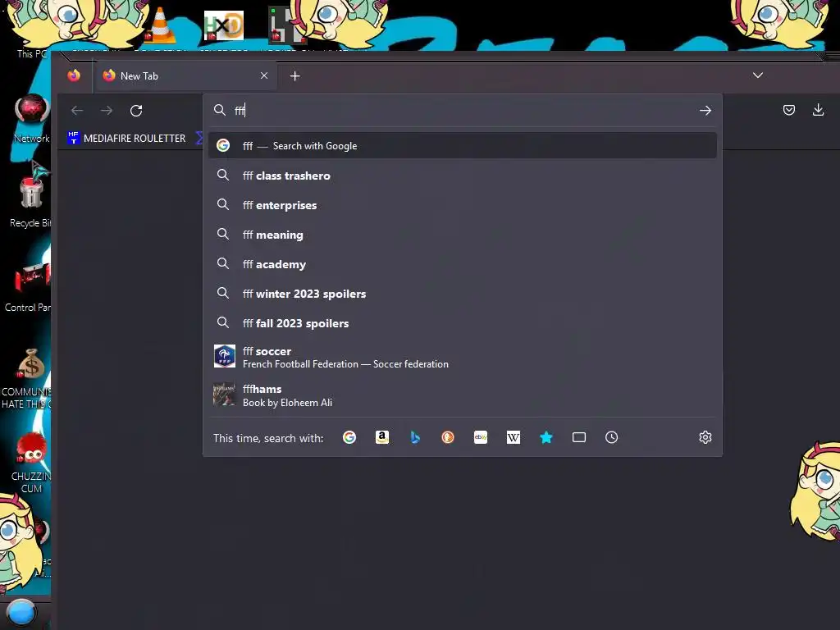Click the Firefox View icon beside the tab
This screenshot has height=630, width=840.
coord(74,75)
